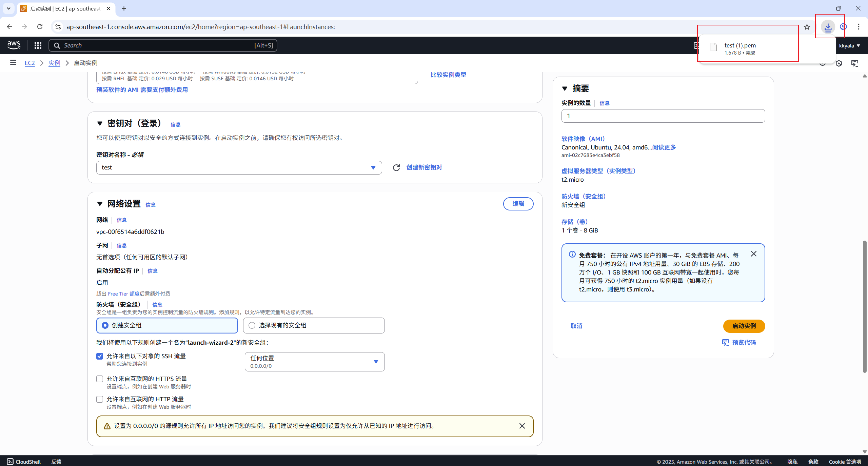Click 软件映像 (AMI) summary link
The height and width of the screenshot is (466, 868).
point(584,139)
